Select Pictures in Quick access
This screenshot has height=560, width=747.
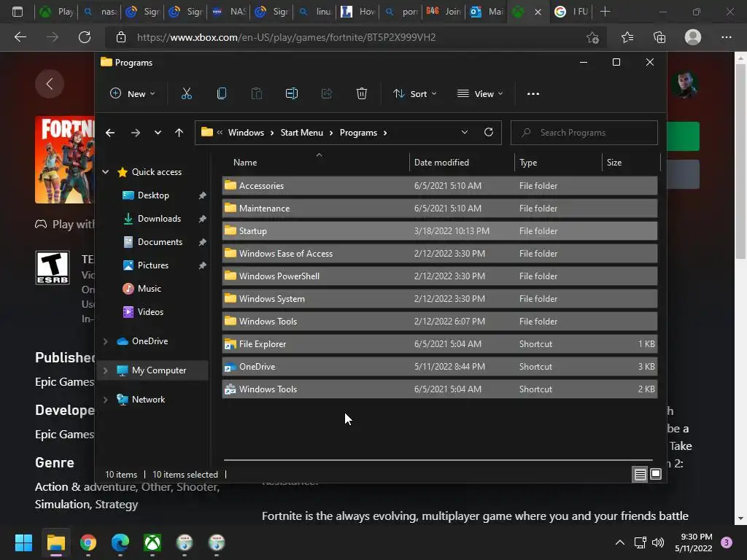[153, 265]
